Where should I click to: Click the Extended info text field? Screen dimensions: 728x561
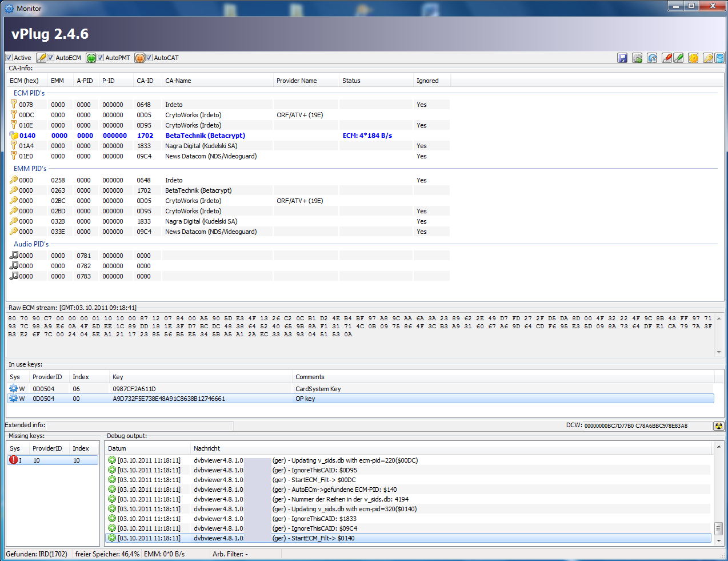tap(140, 425)
